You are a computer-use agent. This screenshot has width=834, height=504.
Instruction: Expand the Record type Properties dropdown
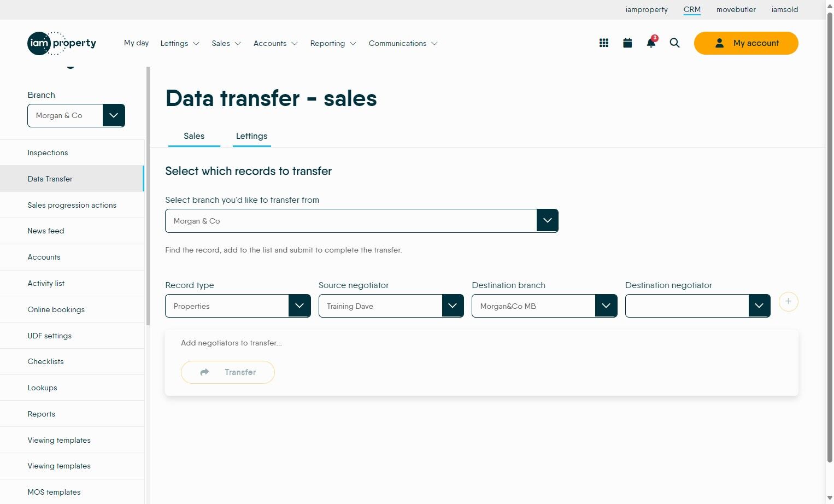pos(238,306)
